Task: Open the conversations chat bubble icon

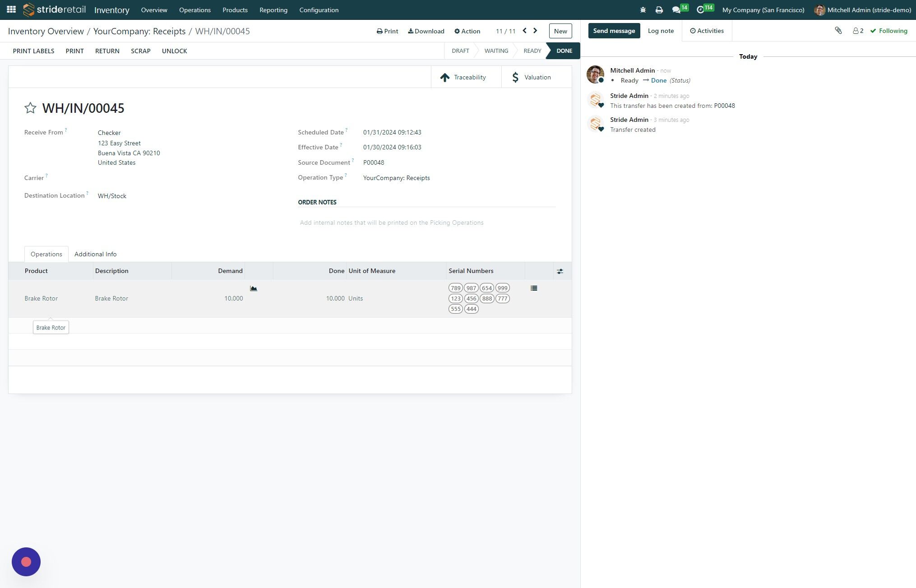Action: [x=676, y=9]
